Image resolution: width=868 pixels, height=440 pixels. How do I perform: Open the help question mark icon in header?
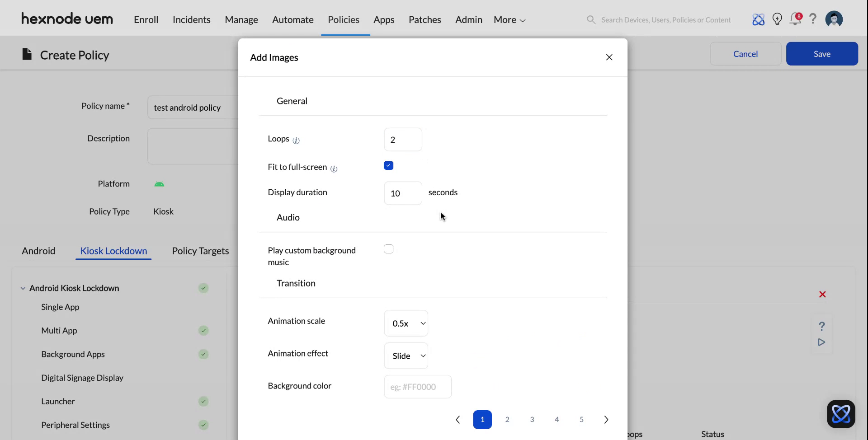tap(813, 19)
